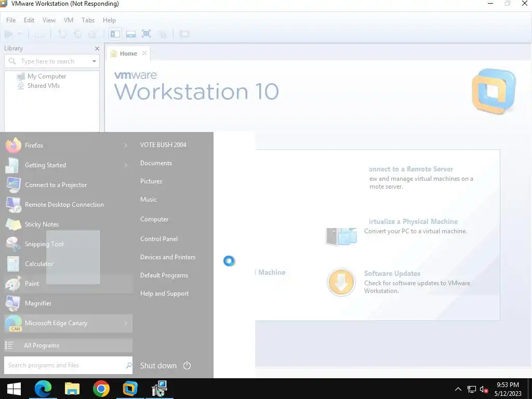Screen dimensions: 532x399
Task: Open the power options dropdown arrow
Action: 19,34
